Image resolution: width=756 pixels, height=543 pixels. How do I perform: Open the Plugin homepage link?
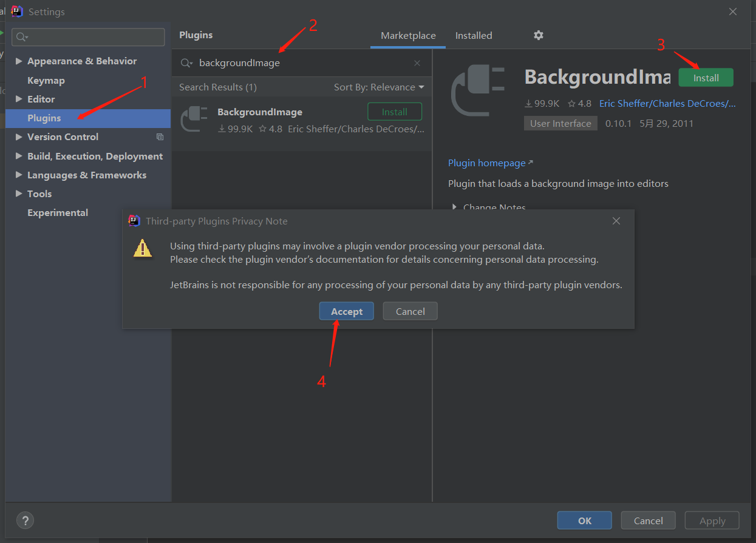[490, 163]
